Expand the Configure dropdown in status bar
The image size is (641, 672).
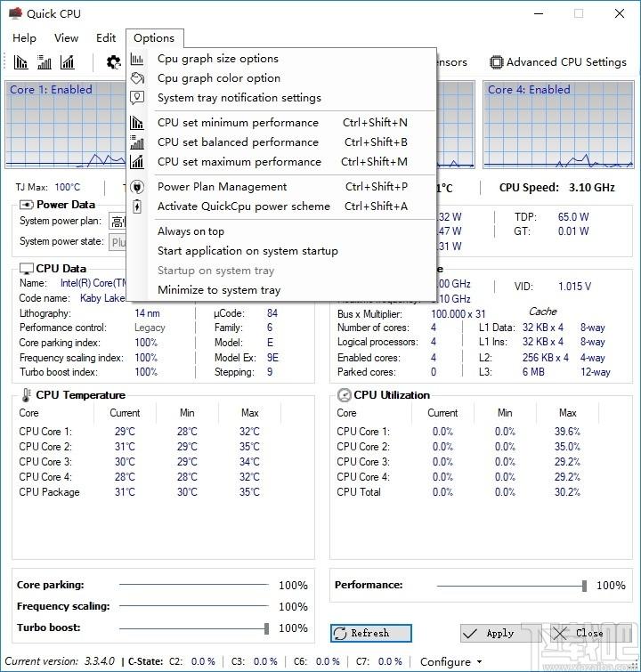[x=450, y=661]
